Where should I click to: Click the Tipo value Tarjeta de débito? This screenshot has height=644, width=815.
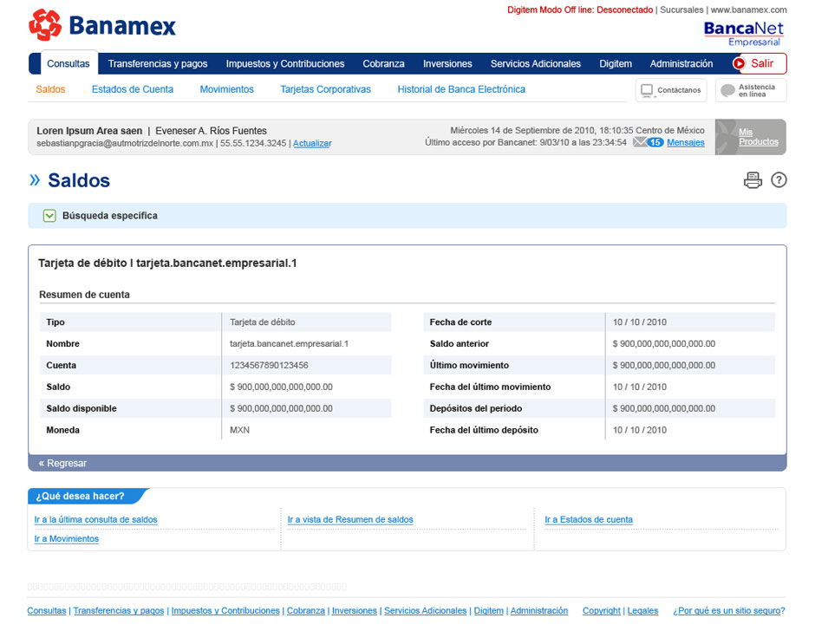point(263,322)
